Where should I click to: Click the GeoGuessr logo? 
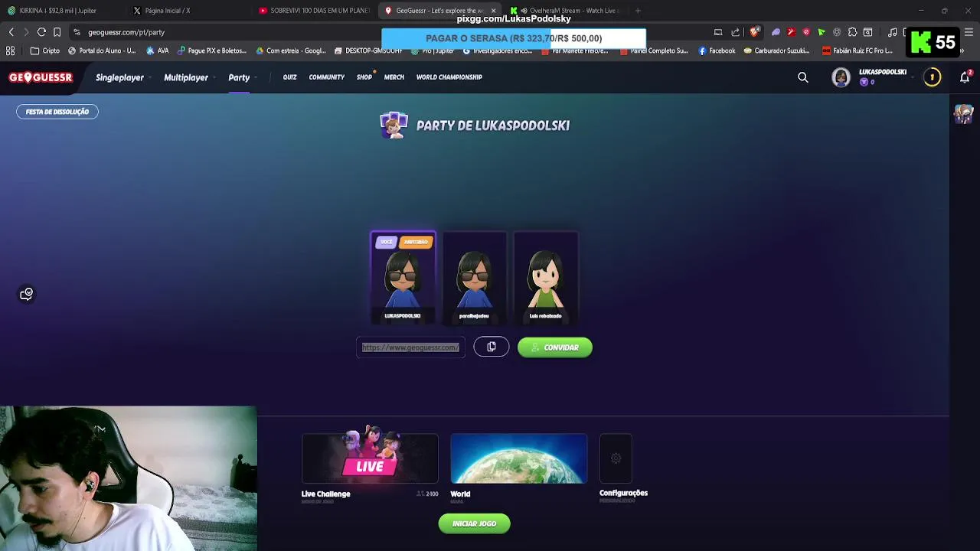point(41,77)
